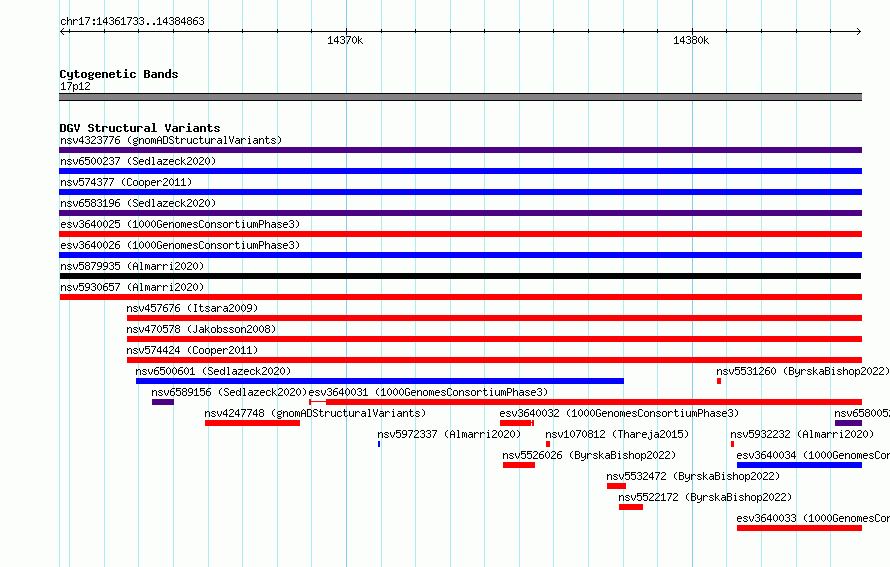
Task: Click the tiny blue nsv5972337 marker
Action: (379, 444)
